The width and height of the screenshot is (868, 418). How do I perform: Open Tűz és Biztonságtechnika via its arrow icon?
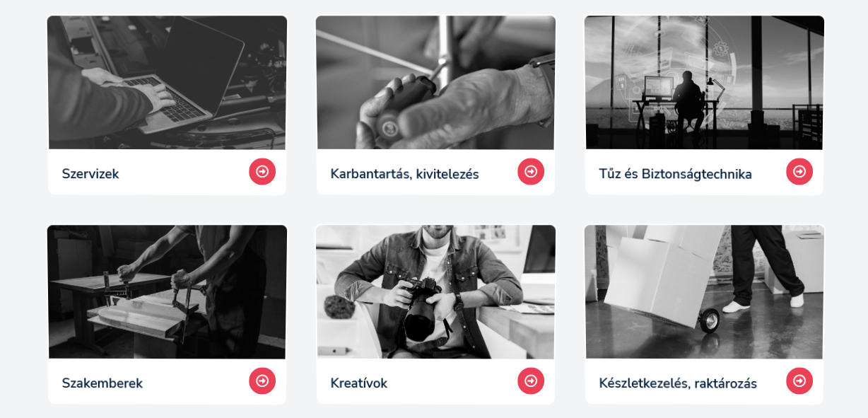tap(799, 172)
